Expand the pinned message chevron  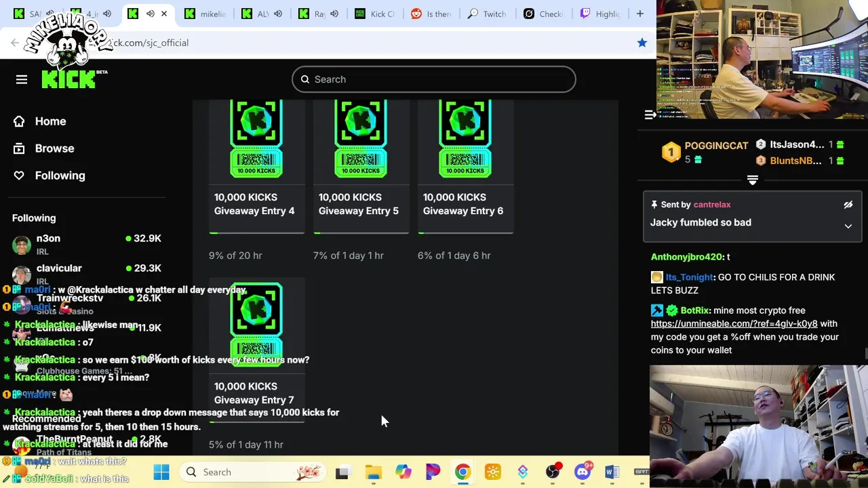[x=848, y=226]
